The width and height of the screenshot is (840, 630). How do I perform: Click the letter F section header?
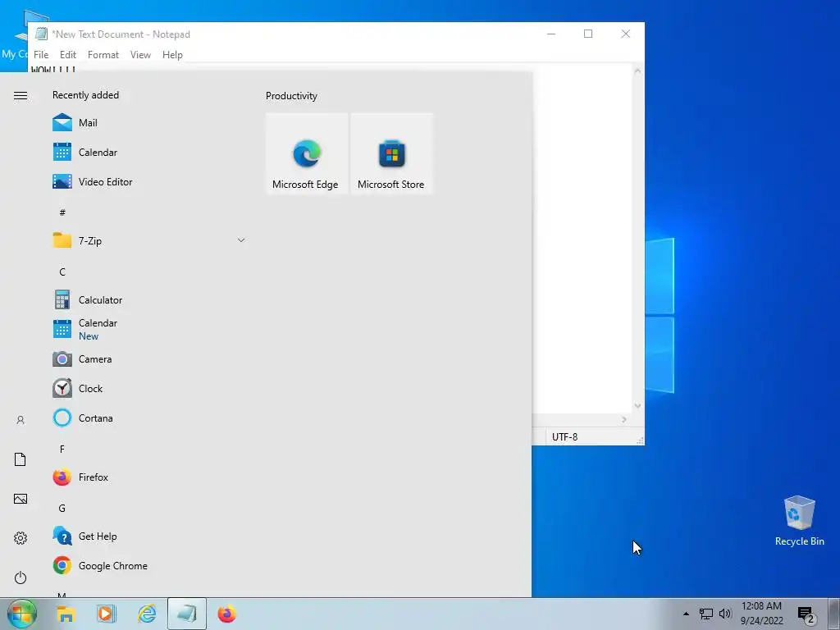(x=62, y=450)
